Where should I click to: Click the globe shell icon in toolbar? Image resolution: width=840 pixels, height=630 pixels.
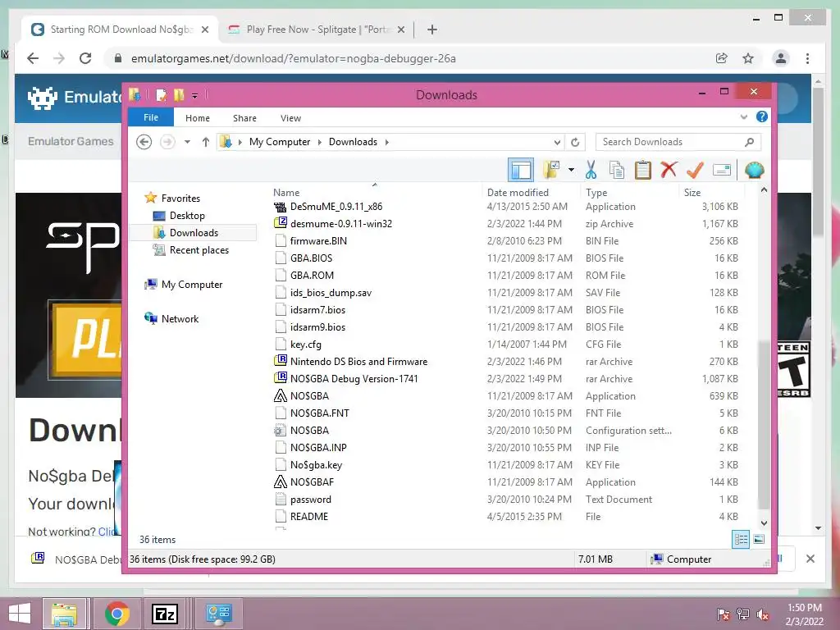[x=755, y=171]
